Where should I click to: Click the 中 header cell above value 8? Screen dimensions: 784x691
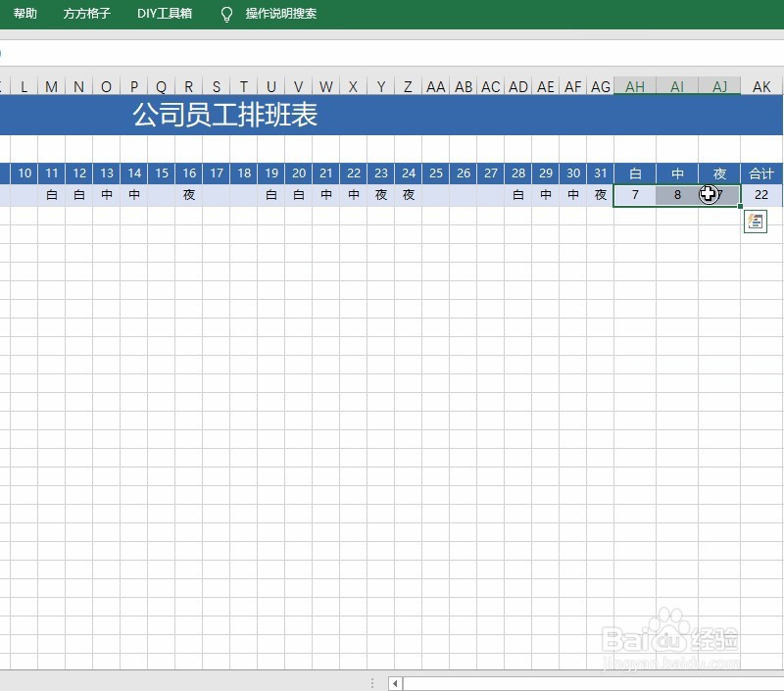pyautogui.click(x=676, y=173)
